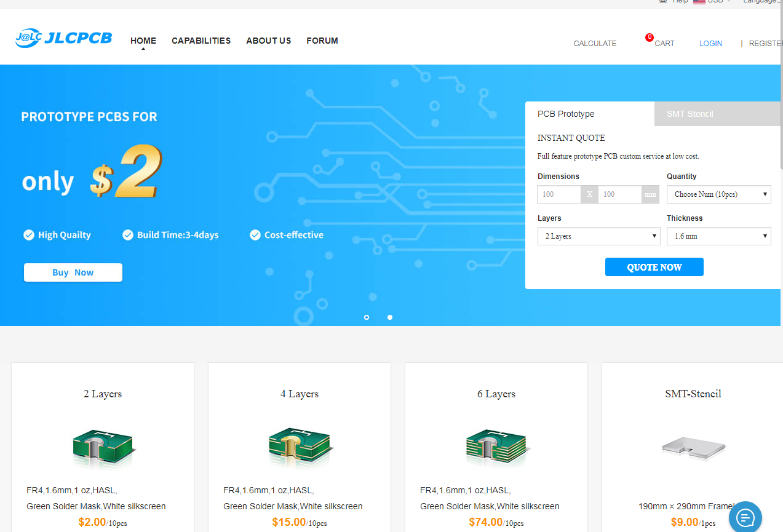The width and height of the screenshot is (783, 532).
Task: Click the $74.00 price text
Action: pos(486,522)
